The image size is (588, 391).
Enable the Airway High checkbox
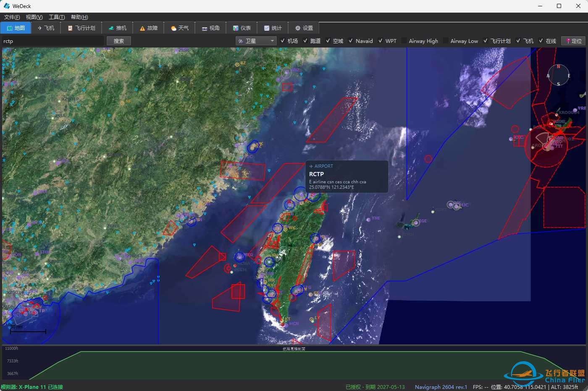404,41
